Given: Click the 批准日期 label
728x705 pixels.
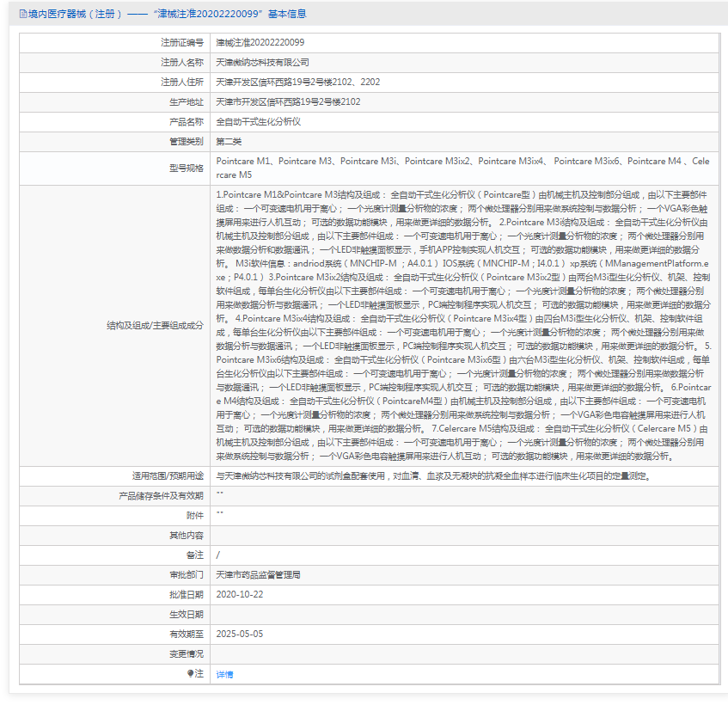Looking at the screenshot, I should pyautogui.click(x=187, y=594).
